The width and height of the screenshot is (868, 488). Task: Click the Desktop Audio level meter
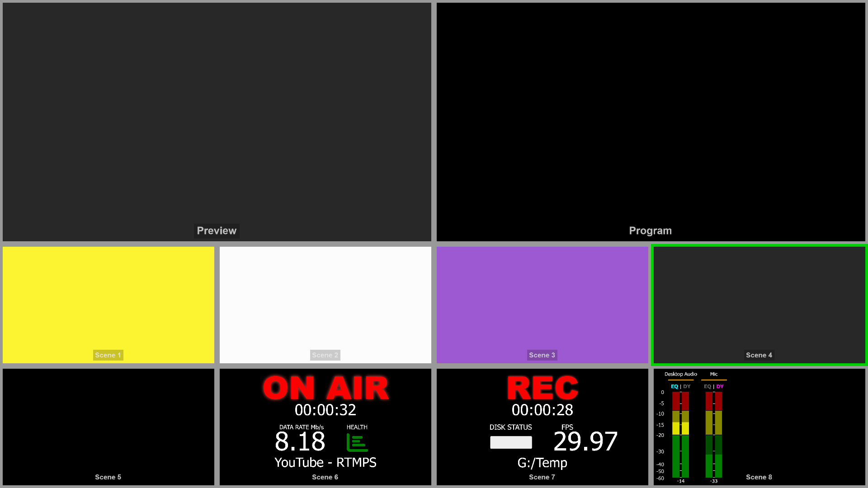680,434
